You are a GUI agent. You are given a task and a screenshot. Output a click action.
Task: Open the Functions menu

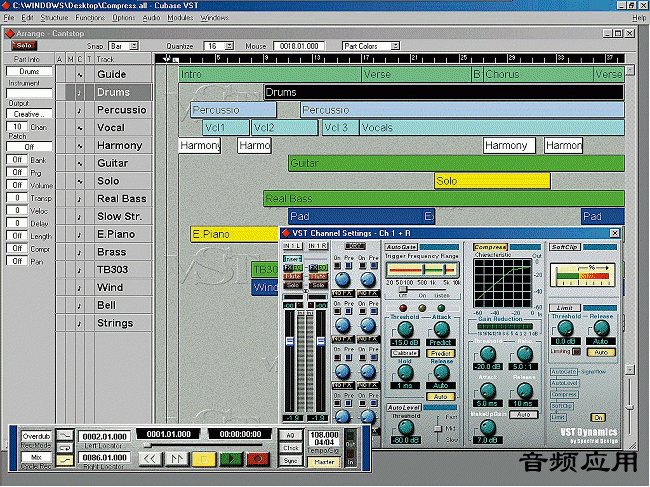(x=90, y=18)
